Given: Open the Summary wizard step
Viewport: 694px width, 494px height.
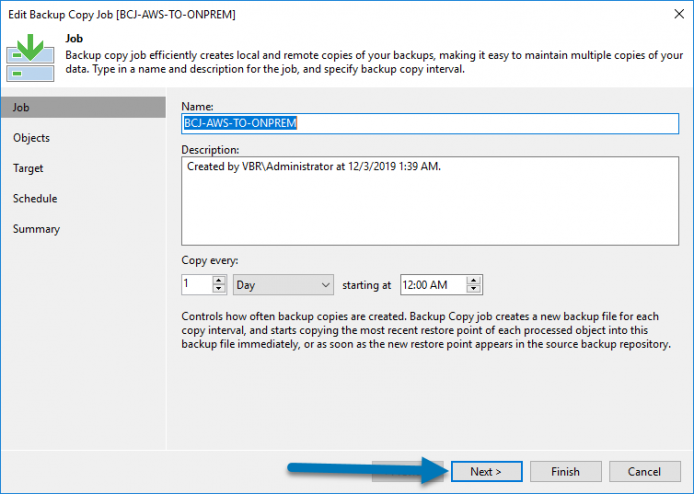Looking at the screenshot, I should click(36, 229).
